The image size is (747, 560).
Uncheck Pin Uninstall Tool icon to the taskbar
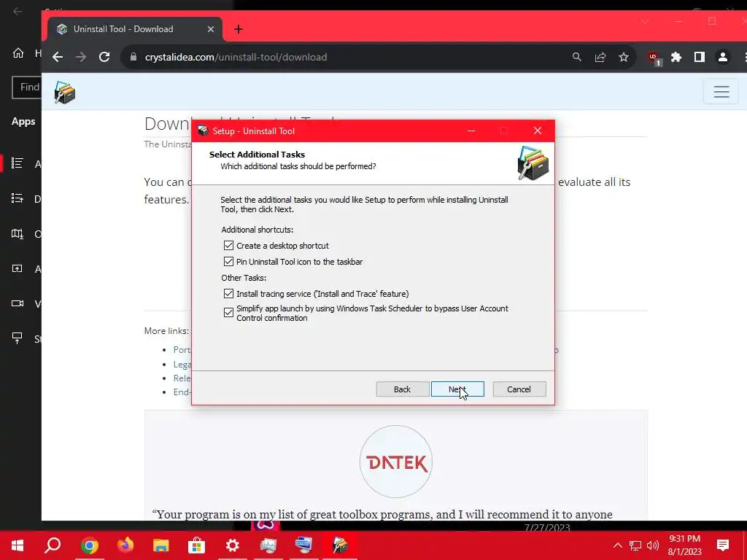228,262
